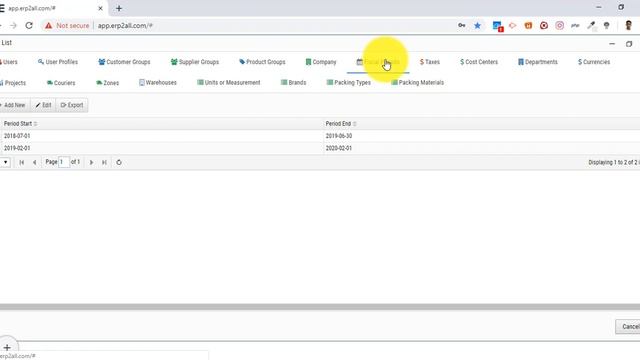Screen dimensions: 640x360
Task: Reload the page using the browser refresh icon
Action: click(x=29, y=25)
